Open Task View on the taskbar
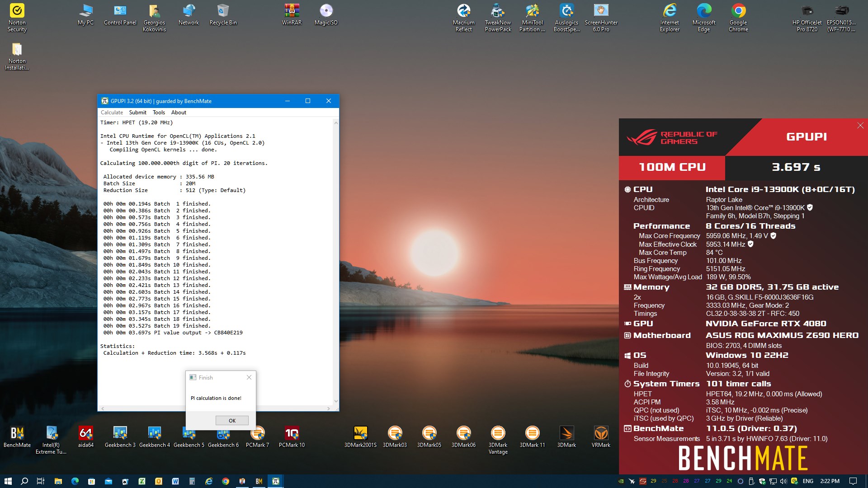The height and width of the screenshot is (488, 868). 40,481
